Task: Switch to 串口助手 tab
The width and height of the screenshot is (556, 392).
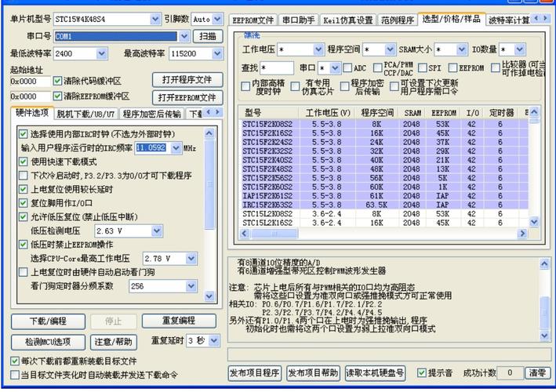Action: (x=299, y=20)
